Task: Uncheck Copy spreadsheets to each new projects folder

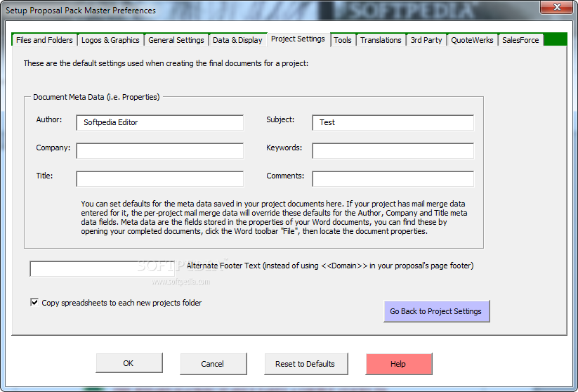Action: 34,302
